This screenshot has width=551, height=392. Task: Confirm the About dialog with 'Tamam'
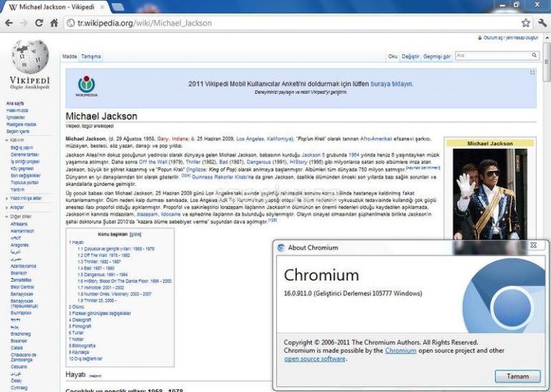517,376
